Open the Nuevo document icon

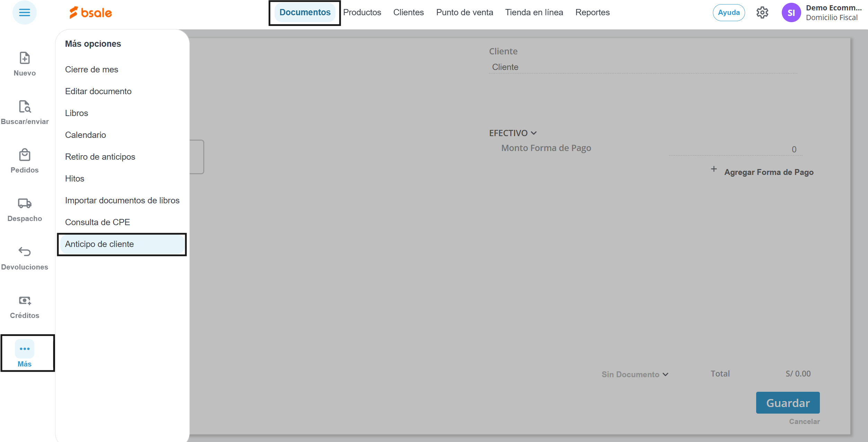pos(25,58)
